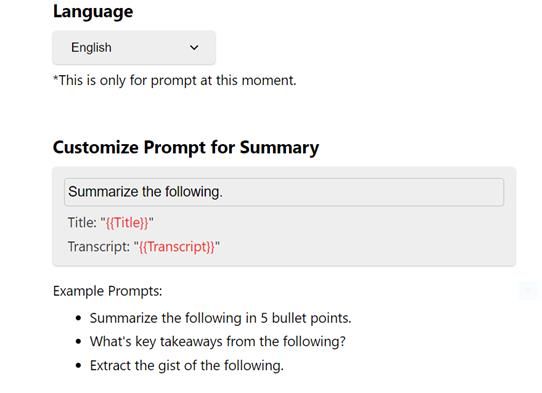This screenshot has height=393, width=542.
Task: Select the red {{Title}} placeholder
Action: [127, 223]
